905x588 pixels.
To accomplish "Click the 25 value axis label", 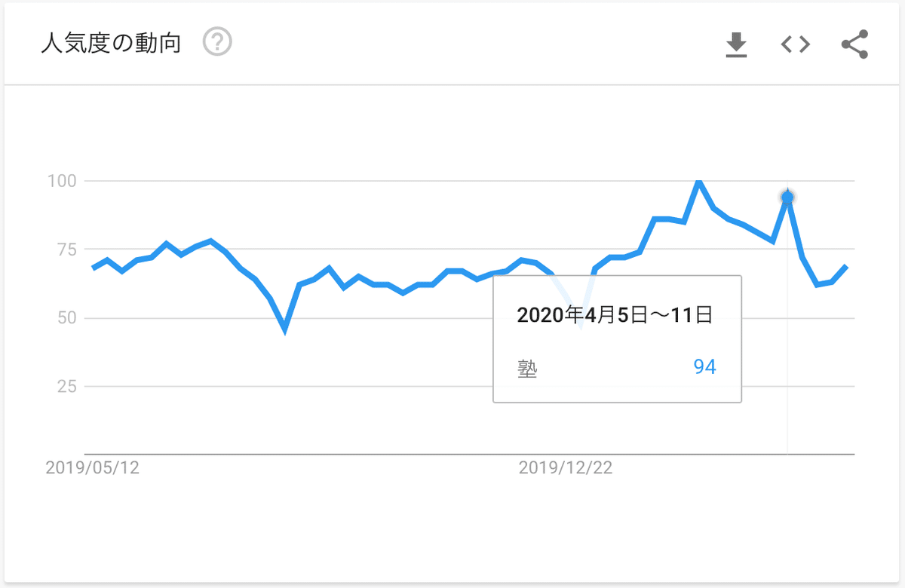I will click(x=66, y=386).
